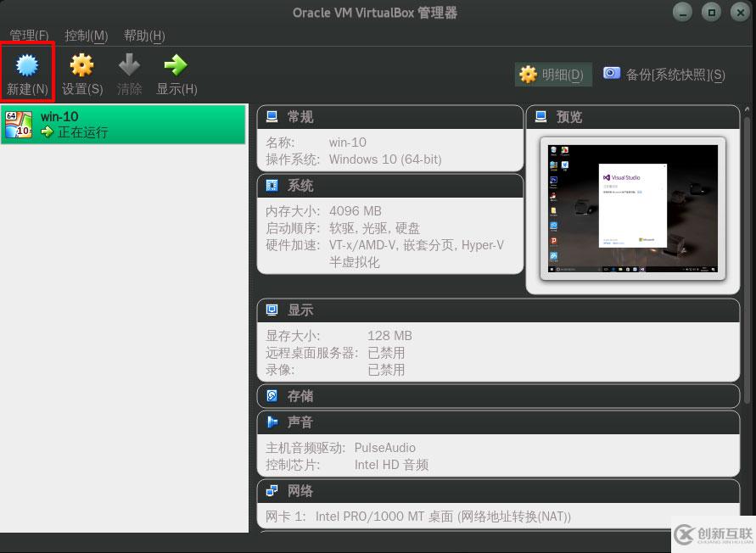Click the Discard (清除) down-arrow icon

(129, 64)
